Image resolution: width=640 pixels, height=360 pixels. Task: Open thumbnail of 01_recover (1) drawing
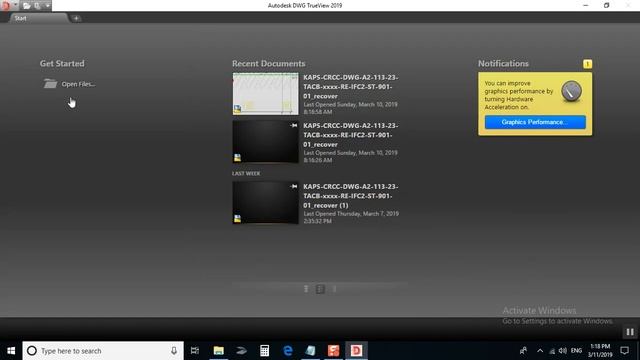point(265,203)
